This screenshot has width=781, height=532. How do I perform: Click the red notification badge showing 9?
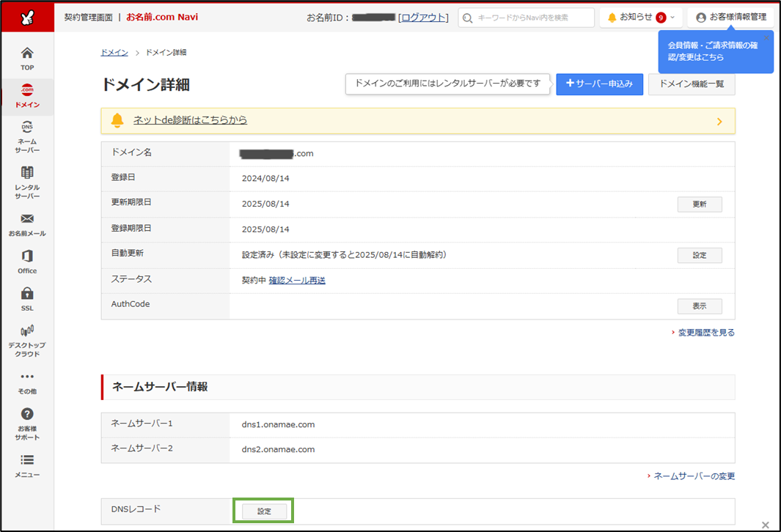(x=661, y=18)
